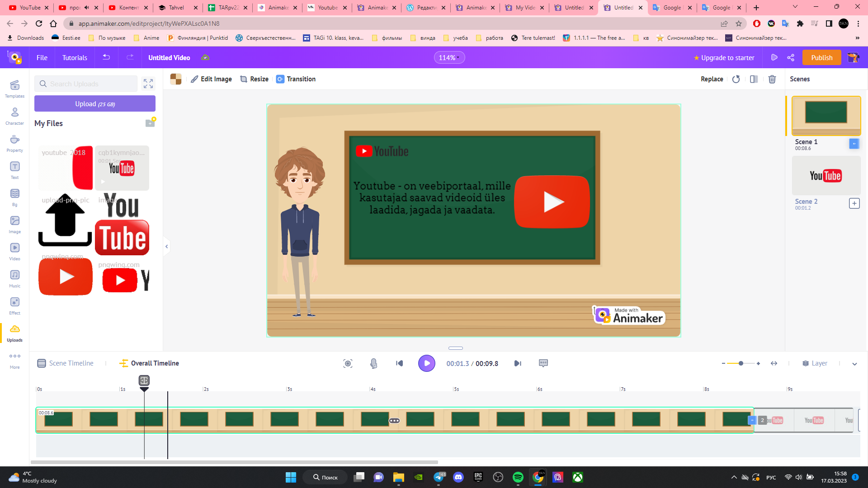
Task: Open Spotify from the taskbar
Action: tap(518, 477)
